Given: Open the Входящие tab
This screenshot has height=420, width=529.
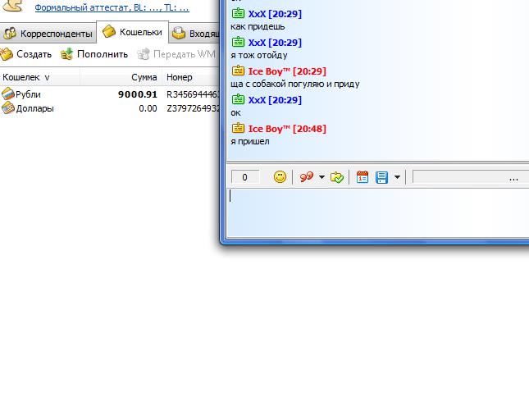Looking at the screenshot, I should point(195,34).
